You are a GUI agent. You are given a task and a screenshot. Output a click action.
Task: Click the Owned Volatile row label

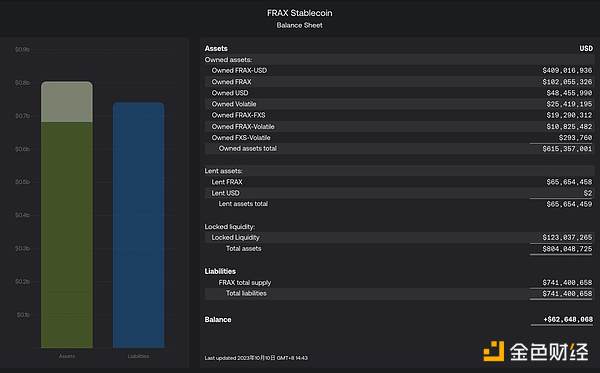point(234,104)
